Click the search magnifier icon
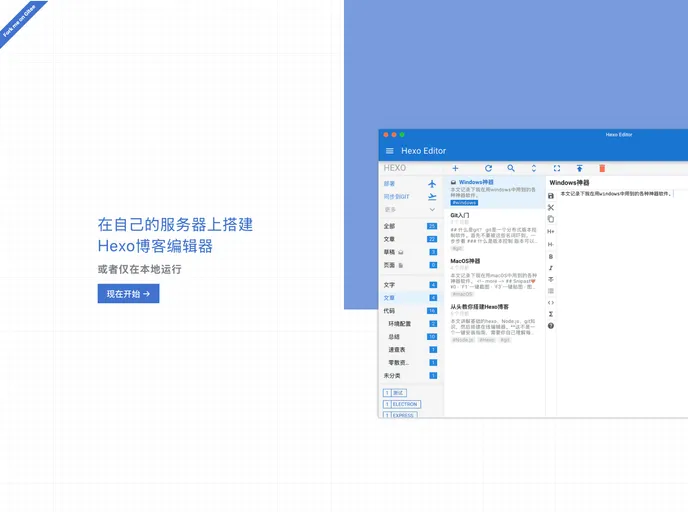 511,168
